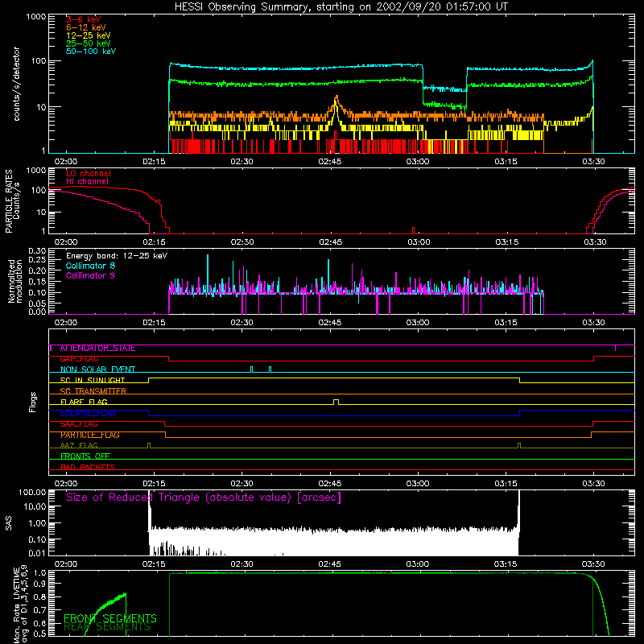Viewport: 644px width, 644px height.
Task: Click the 'FLARE_FLAG' label
Action: pos(84,402)
